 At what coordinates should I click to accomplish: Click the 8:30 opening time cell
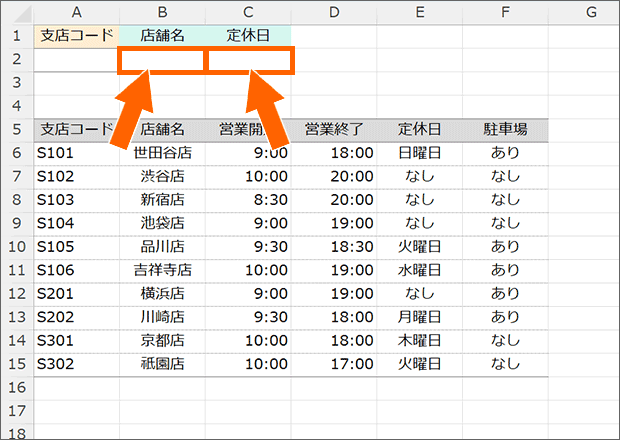point(249,199)
